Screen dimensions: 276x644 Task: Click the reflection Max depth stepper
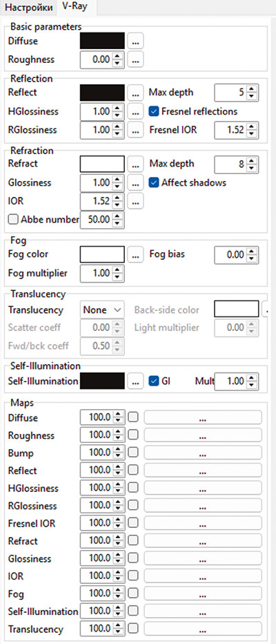tap(252, 93)
